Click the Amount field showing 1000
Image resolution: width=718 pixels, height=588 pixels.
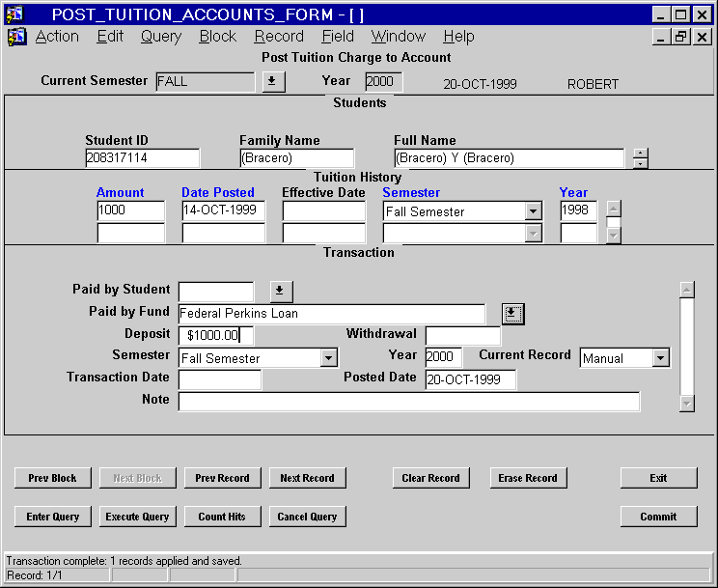pyautogui.click(x=131, y=210)
